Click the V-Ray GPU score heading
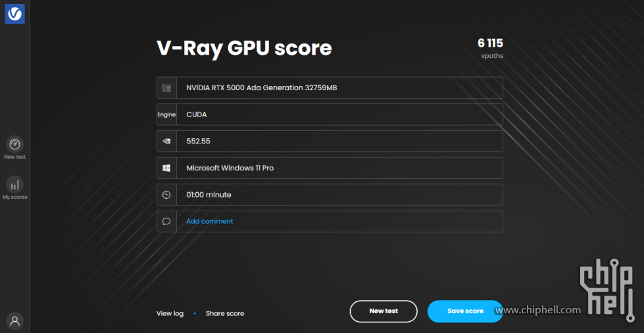Screen dimensions: 644x333 244,49
